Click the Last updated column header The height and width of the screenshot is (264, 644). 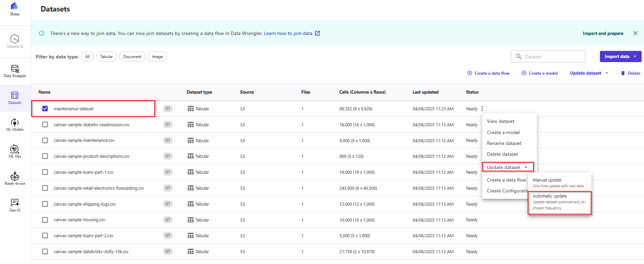click(x=425, y=92)
